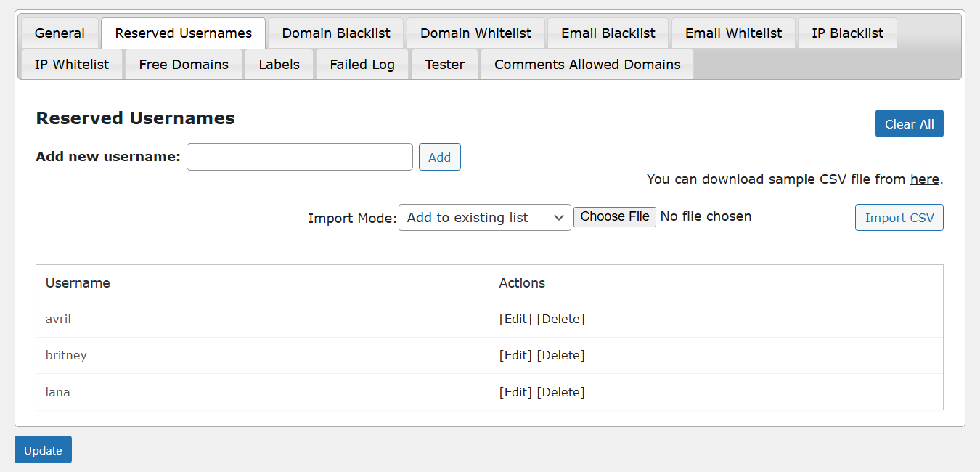Switch to the IP Whitelist tab
The height and width of the screenshot is (472, 980).
pyautogui.click(x=71, y=64)
